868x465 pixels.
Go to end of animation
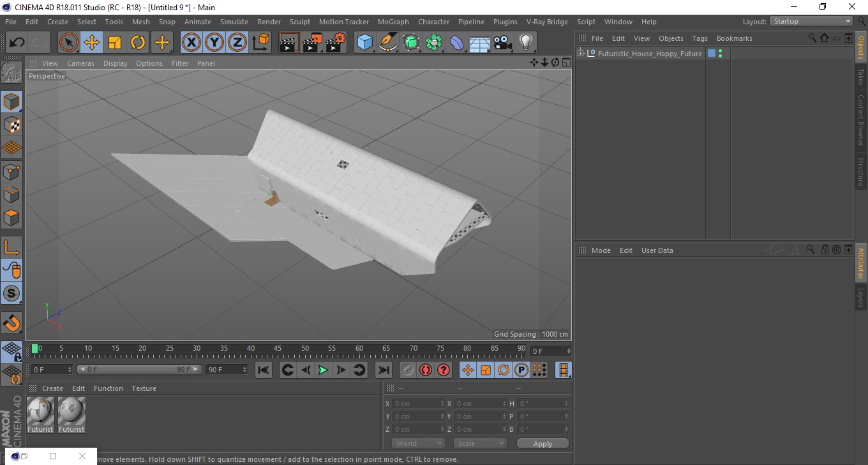tap(383, 370)
